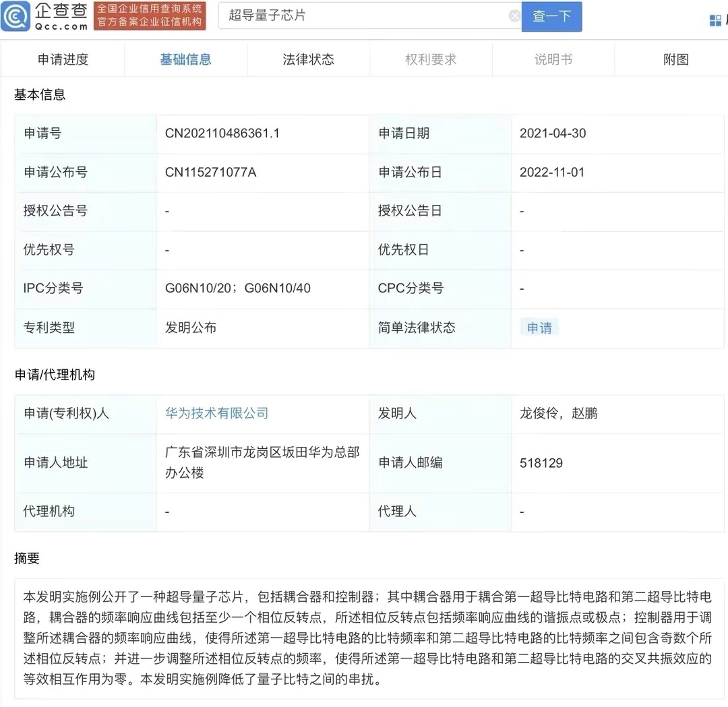Click the 代理人 field label

point(398,511)
